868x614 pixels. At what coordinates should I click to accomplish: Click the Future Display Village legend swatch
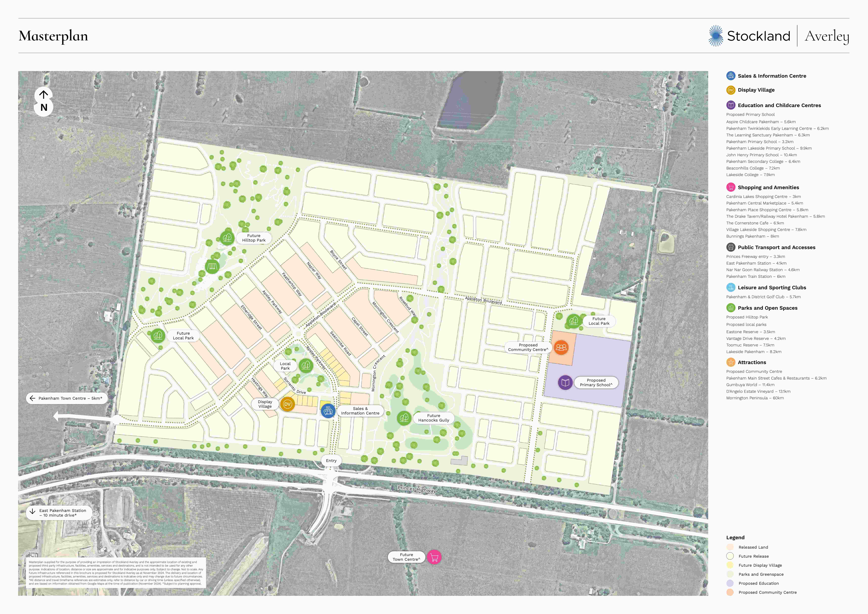point(730,565)
